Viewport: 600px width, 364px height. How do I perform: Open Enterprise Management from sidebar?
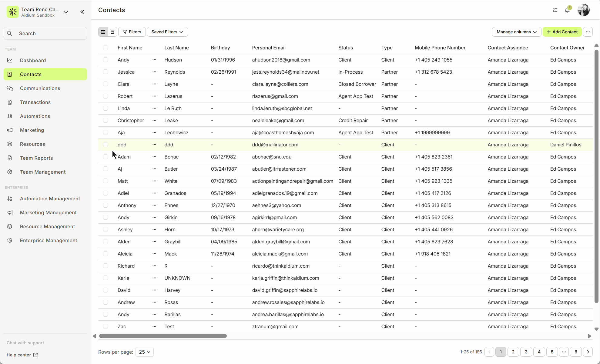[49, 240]
